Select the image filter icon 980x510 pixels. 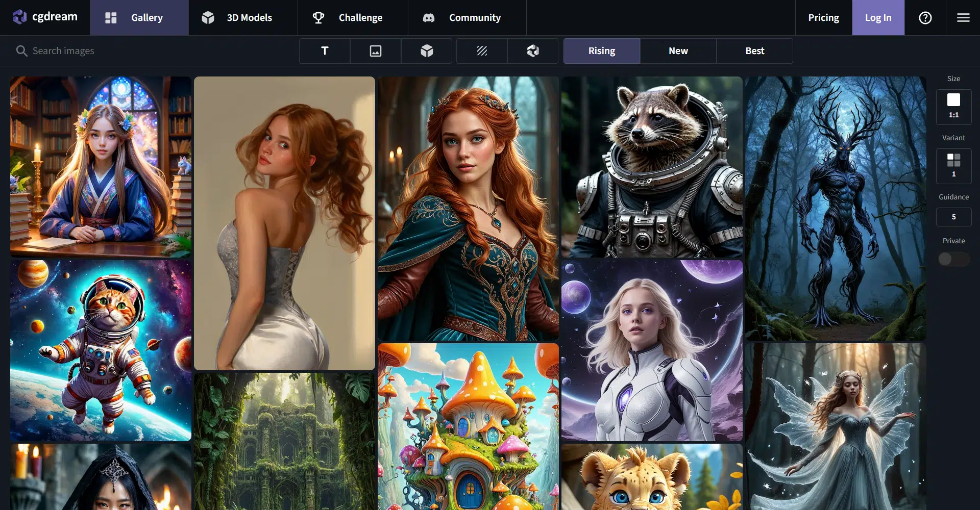click(376, 51)
